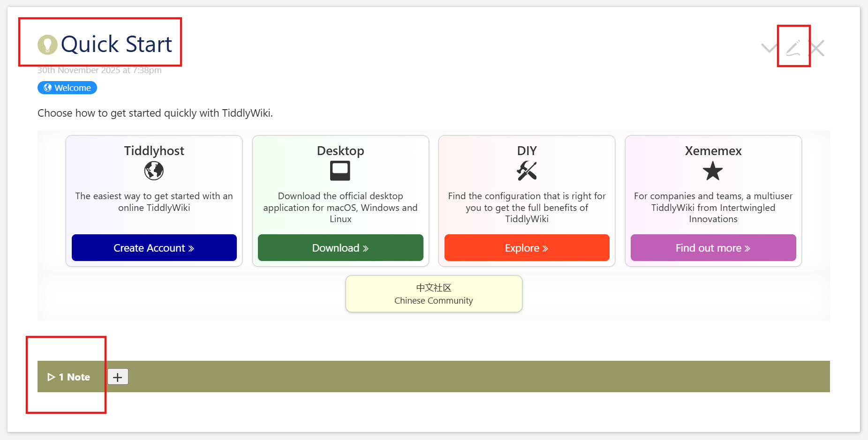Expand the 1 Note section
Image resolution: width=868 pixels, height=440 pixels.
(x=68, y=377)
